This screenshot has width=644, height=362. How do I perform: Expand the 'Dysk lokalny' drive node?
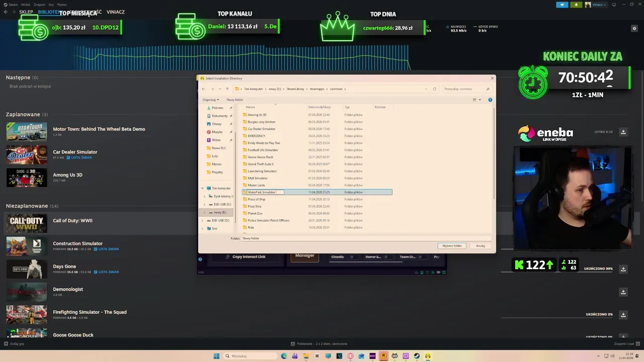205,196
